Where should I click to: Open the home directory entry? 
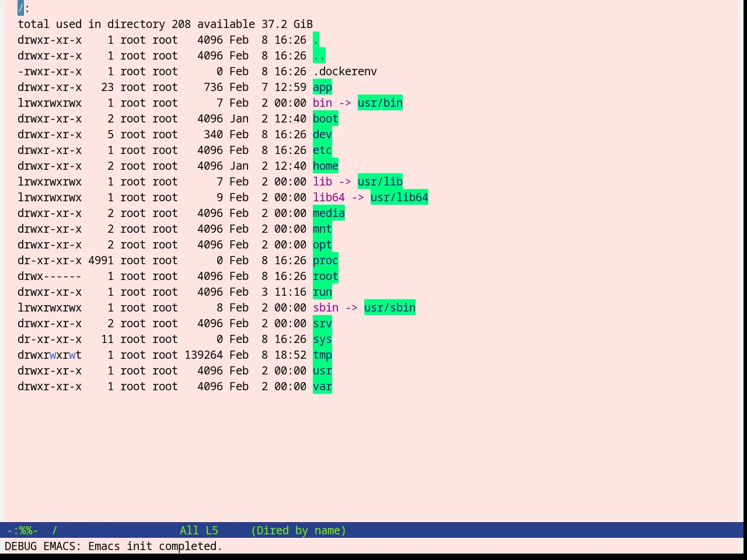[x=326, y=166]
